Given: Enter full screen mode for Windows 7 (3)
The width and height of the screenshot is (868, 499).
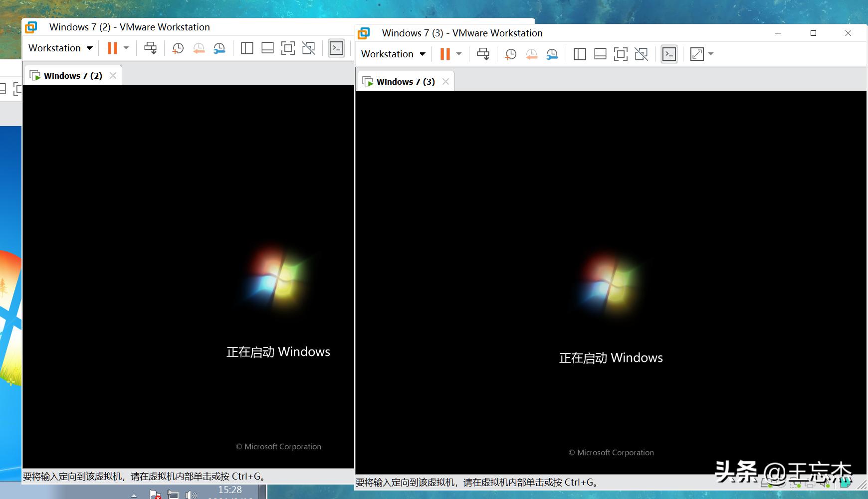Looking at the screenshot, I should (621, 54).
